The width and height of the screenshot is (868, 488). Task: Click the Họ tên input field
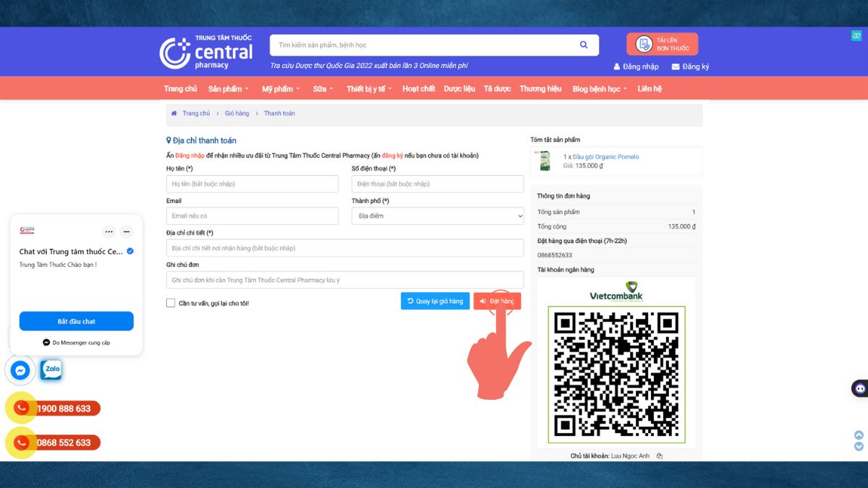(252, 184)
